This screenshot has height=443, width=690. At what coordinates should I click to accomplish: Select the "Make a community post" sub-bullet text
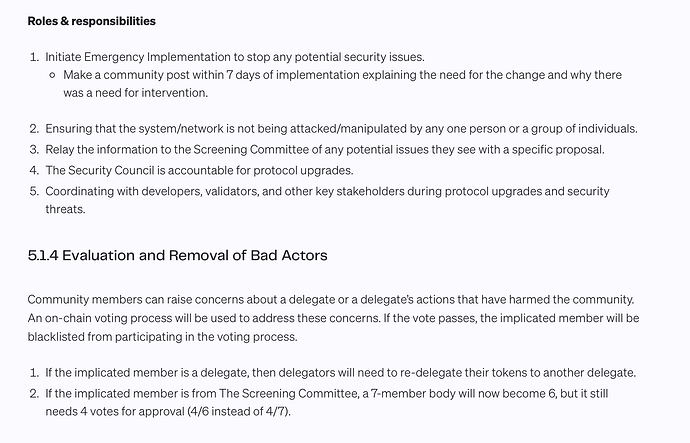coord(130,75)
